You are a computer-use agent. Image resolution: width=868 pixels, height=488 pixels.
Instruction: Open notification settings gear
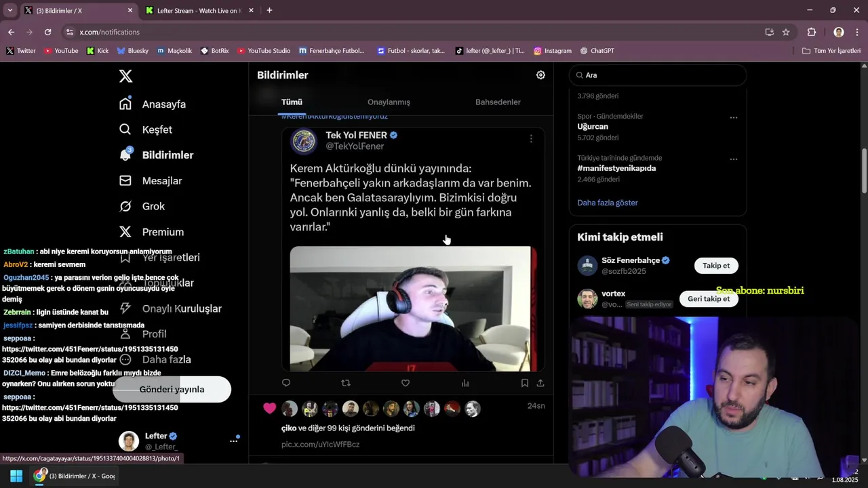point(540,75)
